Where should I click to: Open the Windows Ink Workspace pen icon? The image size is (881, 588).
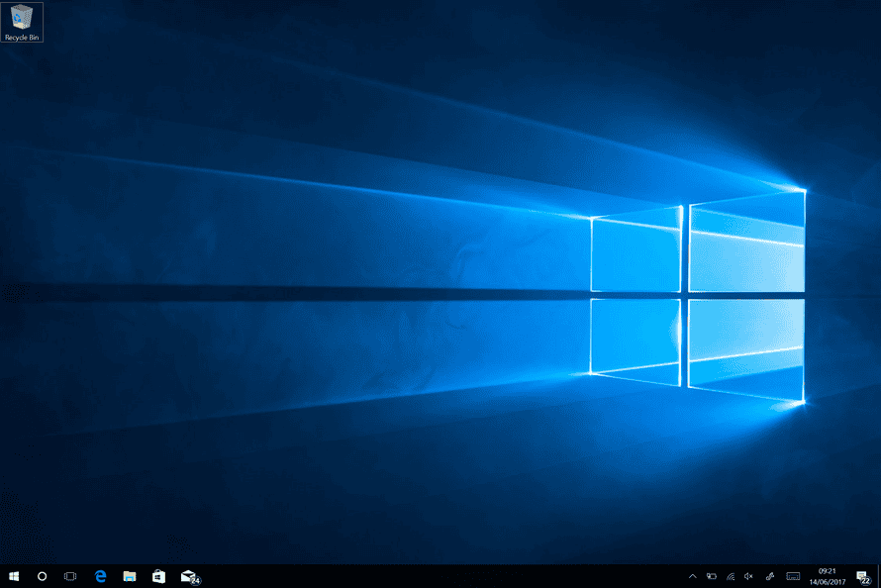pyautogui.click(x=770, y=575)
